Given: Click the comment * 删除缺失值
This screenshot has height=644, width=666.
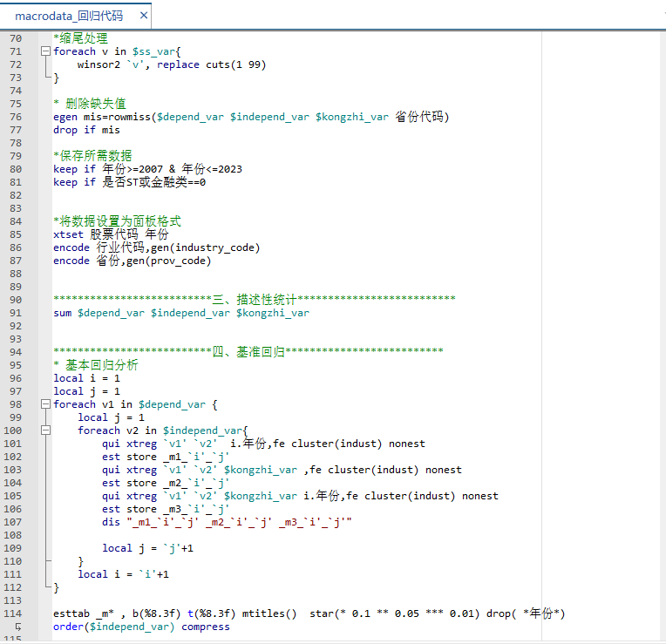Looking at the screenshot, I should (x=90, y=104).
